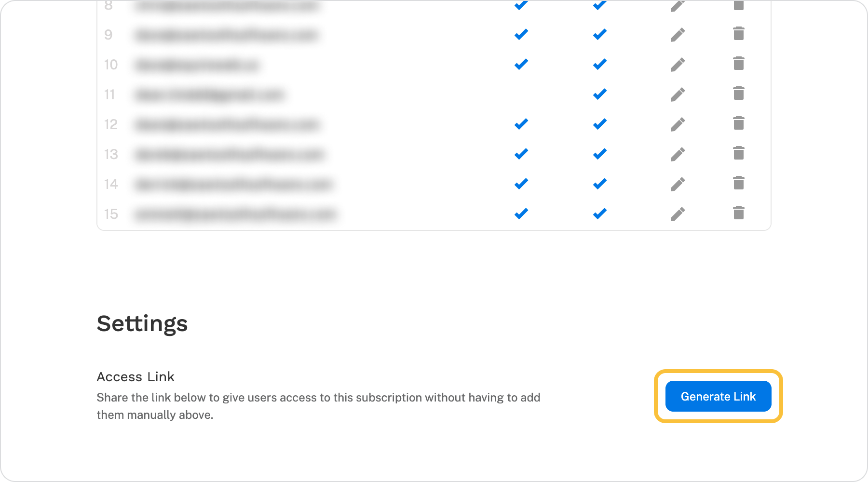
Task: Uncheck first checkmark in row 13
Action: 521,154
